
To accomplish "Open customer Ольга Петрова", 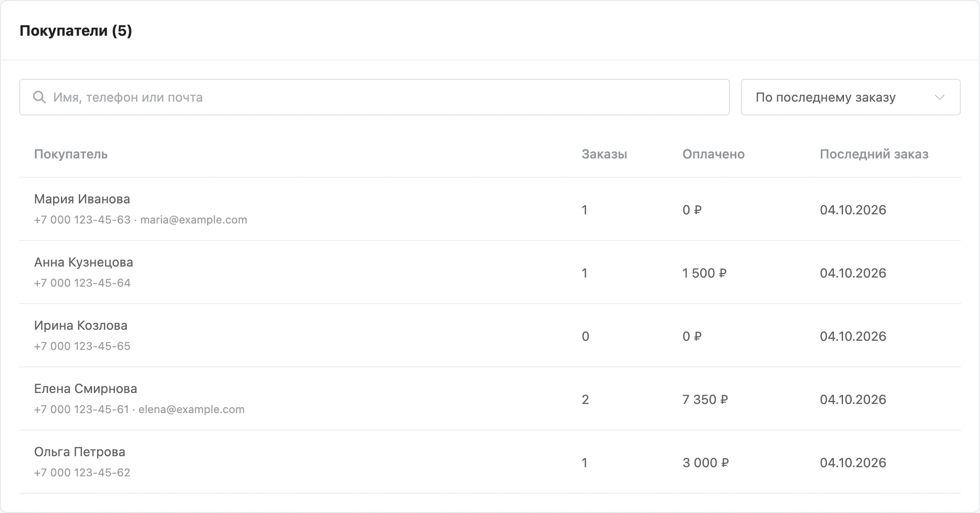I will [x=490, y=462].
